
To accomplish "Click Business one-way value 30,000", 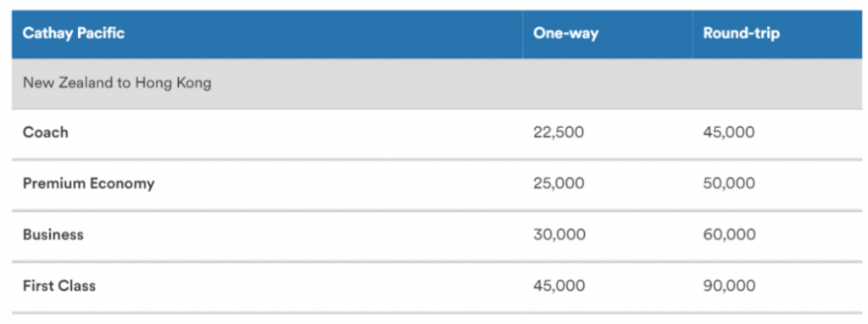I will click(559, 235).
